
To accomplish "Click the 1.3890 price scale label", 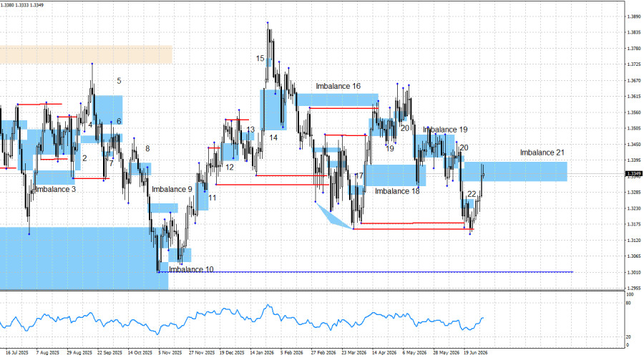I will (x=634, y=16).
